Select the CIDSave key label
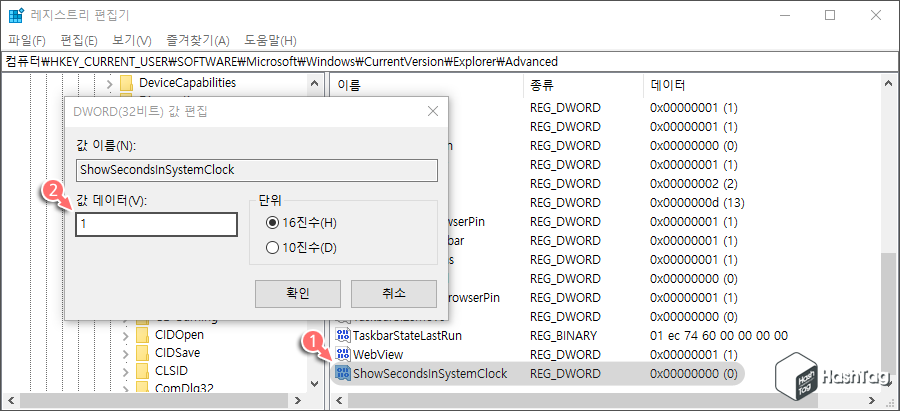Image resolution: width=900 pixels, height=411 pixels. click(177, 352)
